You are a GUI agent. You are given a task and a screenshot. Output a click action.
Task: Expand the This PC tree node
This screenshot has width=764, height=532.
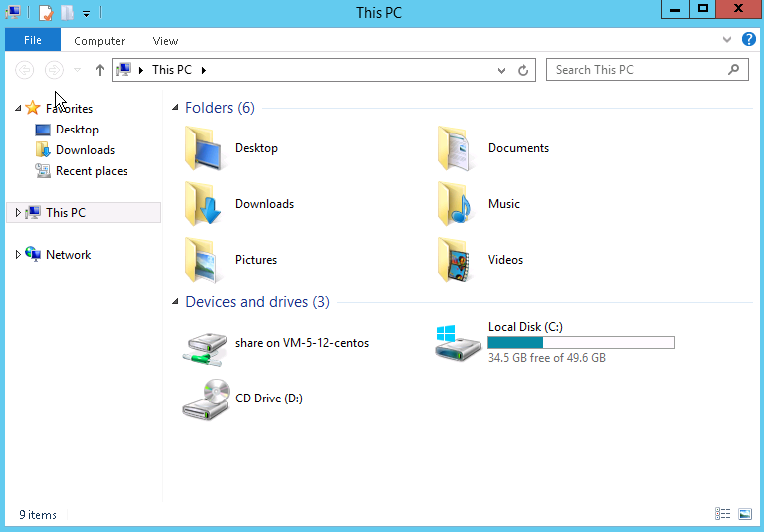(18, 213)
